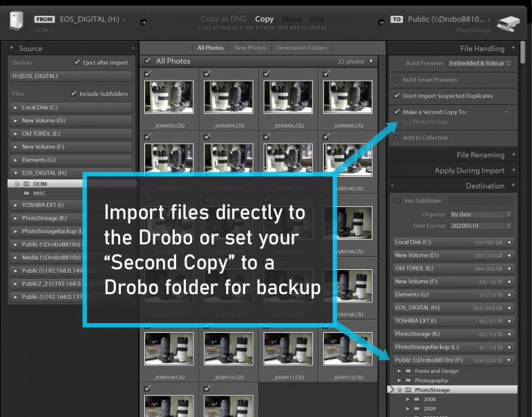Viewport: 532px width, 417px height.
Task: Click the second copy path L:\PhotoStorage
Action: tap(426, 122)
